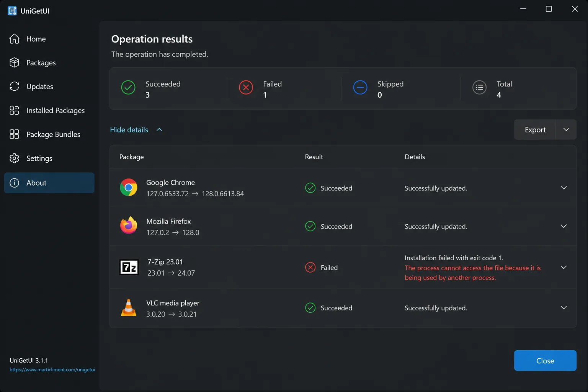Image resolution: width=588 pixels, height=392 pixels.
Task: Click the 'VLC media player' package name
Action: pyautogui.click(x=173, y=303)
